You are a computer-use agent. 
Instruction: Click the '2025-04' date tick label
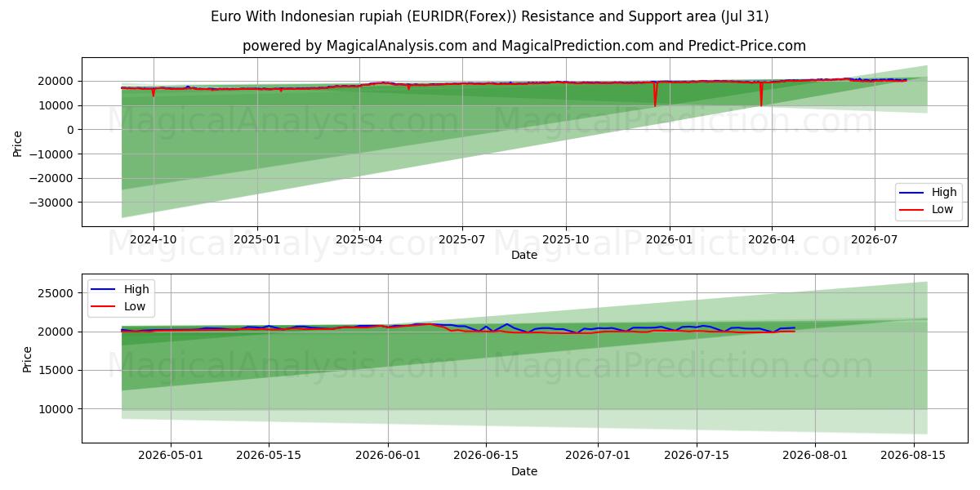[x=359, y=238]
